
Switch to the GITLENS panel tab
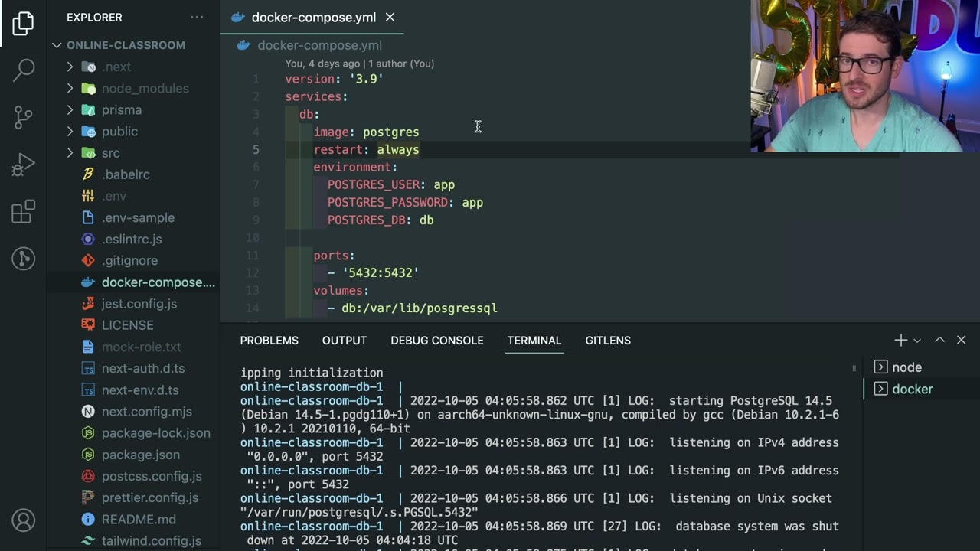(x=608, y=341)
